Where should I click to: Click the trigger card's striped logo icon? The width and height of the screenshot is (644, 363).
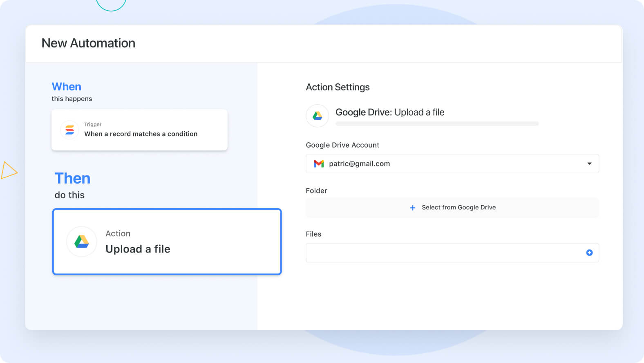pos(70,130)
